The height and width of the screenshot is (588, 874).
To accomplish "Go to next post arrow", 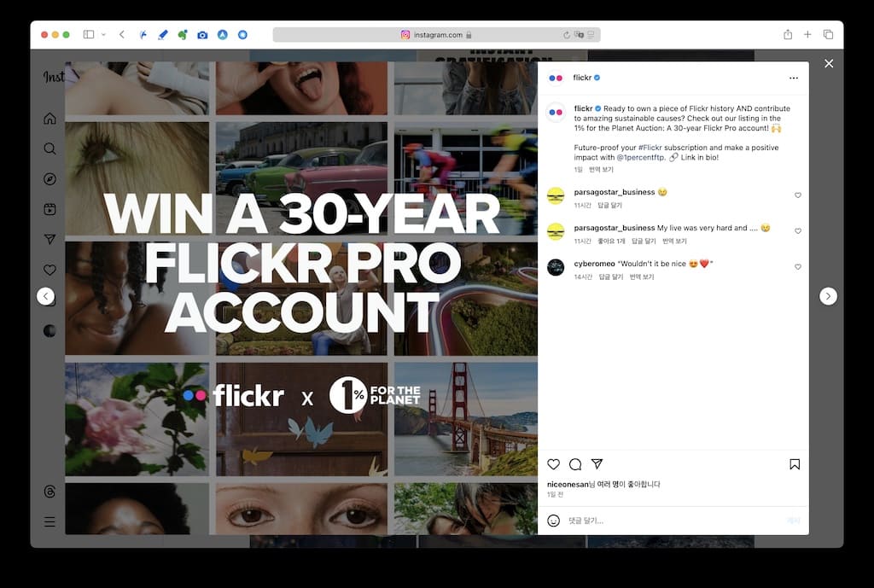I will pyautogui.click(x=828, y=296).
